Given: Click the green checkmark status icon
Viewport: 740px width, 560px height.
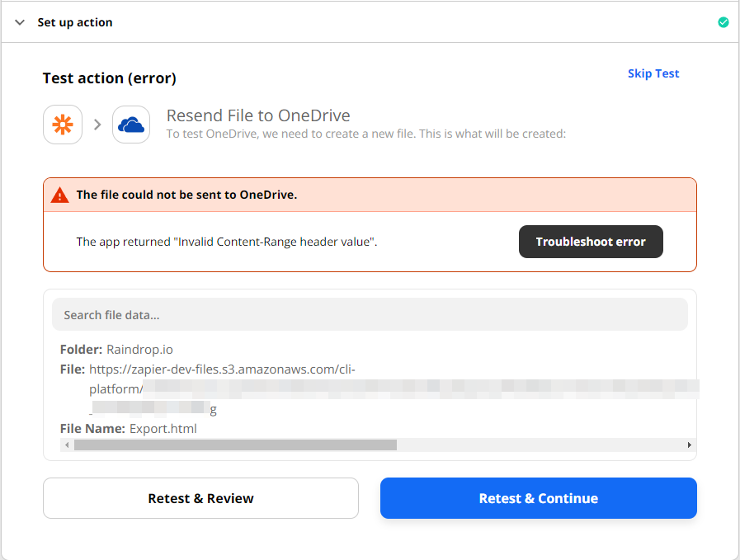Looking at the screenshot, I should pyautogui.click(x=723, y=22).
